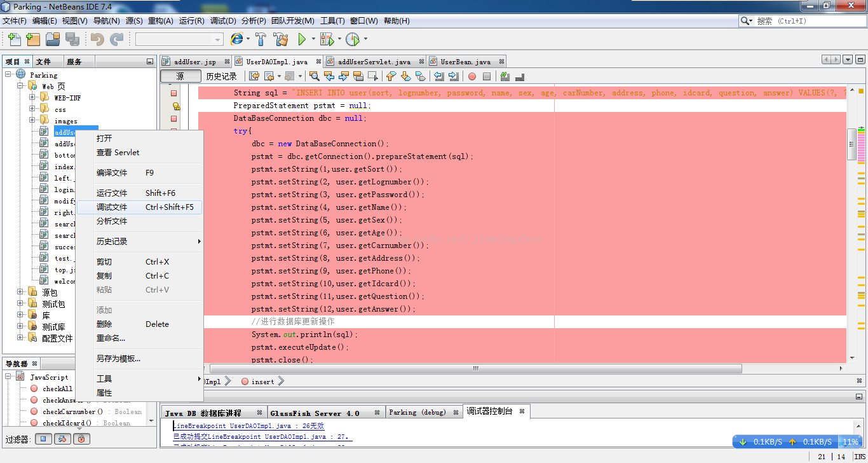Click the Undo arrow toolbar icon

[97, 39]
